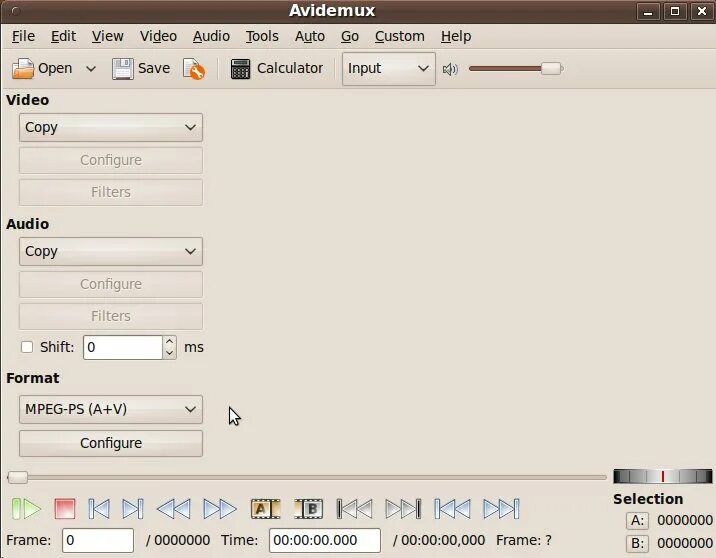This screenshot has width=716, height=558.
Task: Stop playback with red Stop button
Action: point(64,509)
